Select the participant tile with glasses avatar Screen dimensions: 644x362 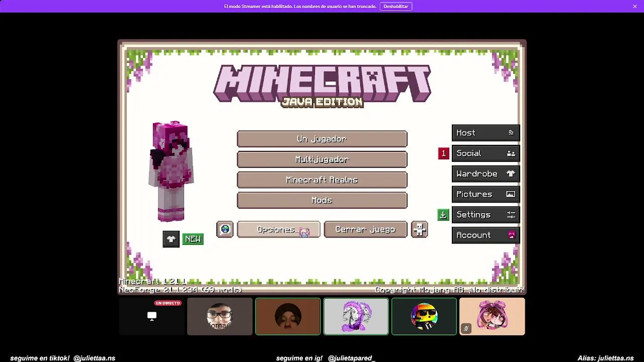[x=220, y=316]
